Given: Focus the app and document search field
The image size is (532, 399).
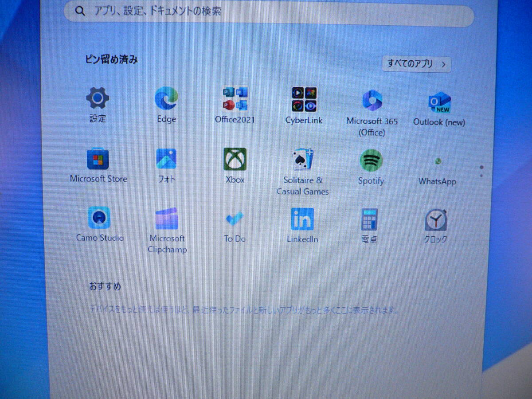Looking at the screenshot, I should [x=269, y=13].
